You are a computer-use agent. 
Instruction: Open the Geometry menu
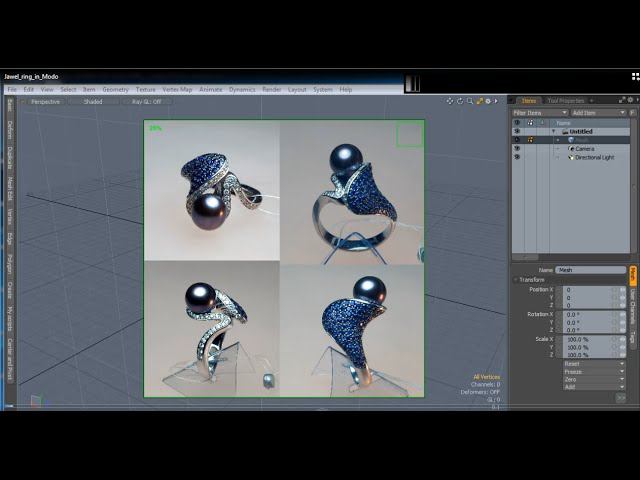pos(116,89)
